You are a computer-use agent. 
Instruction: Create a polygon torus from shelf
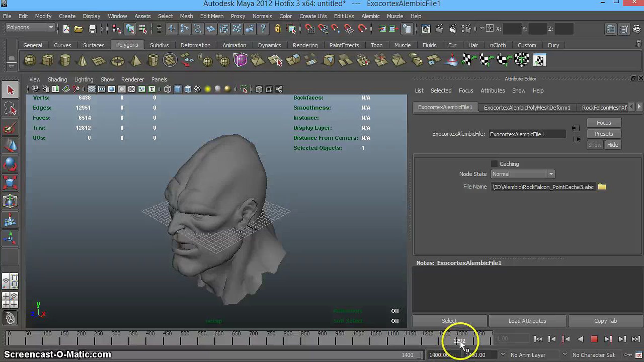118,61
